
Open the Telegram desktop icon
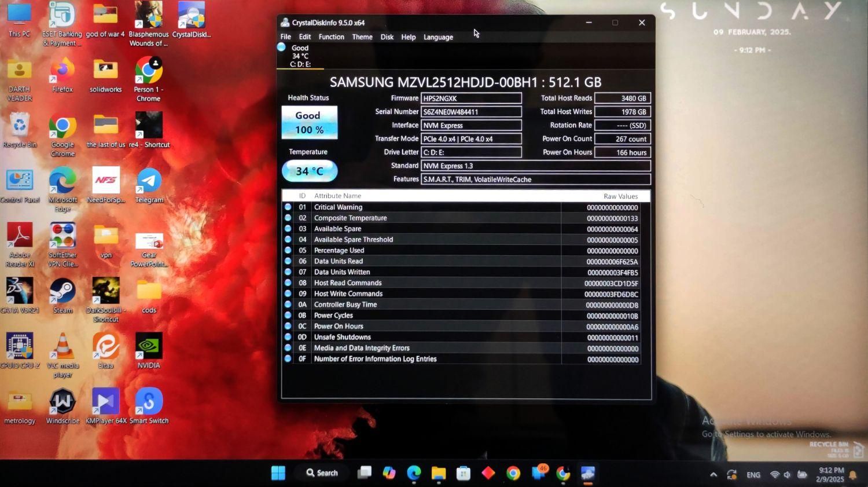coord(149,185)
